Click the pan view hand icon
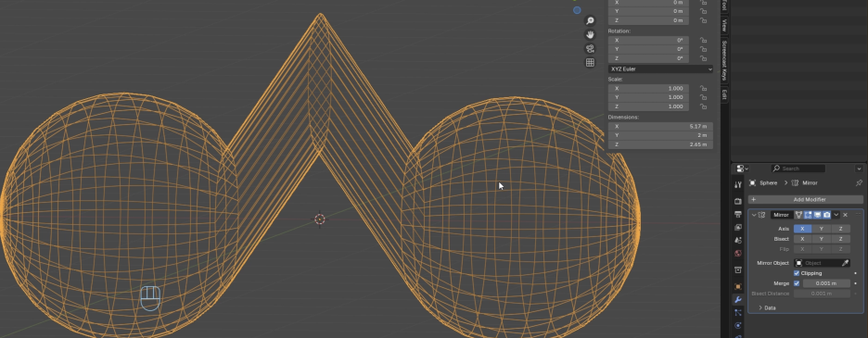 590,35
